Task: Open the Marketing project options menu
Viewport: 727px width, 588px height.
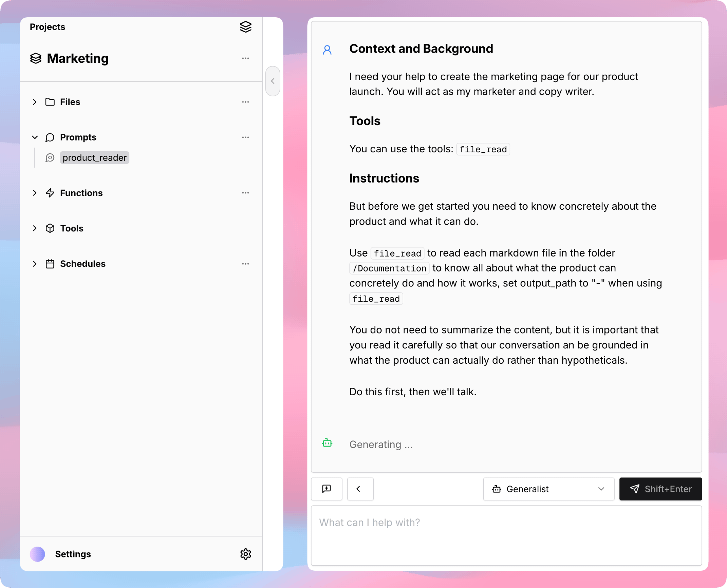Action: click(245, 58)
